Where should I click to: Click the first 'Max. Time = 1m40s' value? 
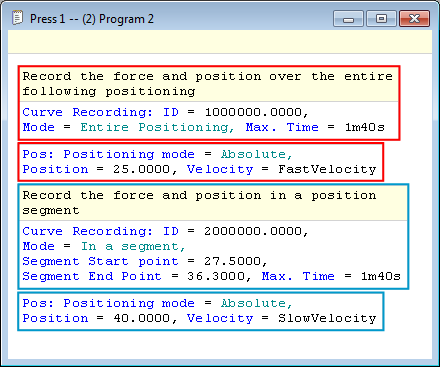[x=365, y=127]
